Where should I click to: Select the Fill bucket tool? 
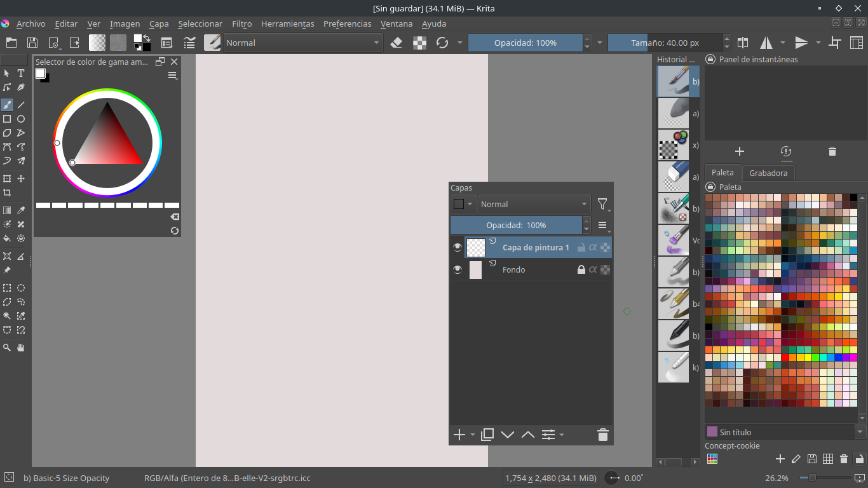(7, 238)
